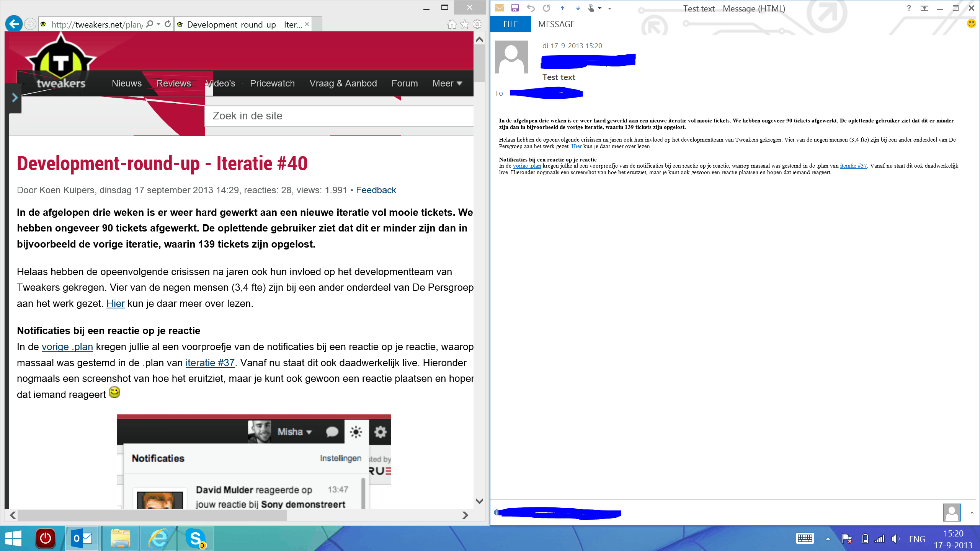The height and width of the screenshot is (551, 980).
Task: Open Customize Quick Access Toolbar menu
Action: click(x=609, y=8)
